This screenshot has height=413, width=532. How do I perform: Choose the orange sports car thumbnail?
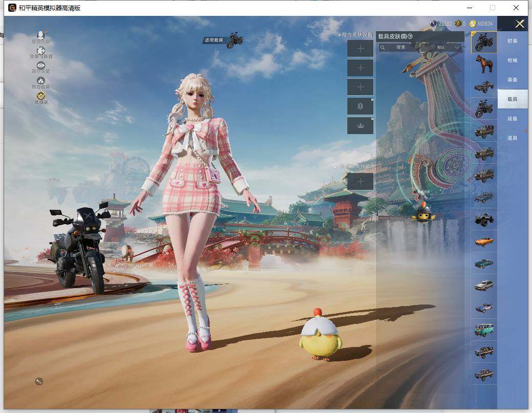tap(484, 241)
